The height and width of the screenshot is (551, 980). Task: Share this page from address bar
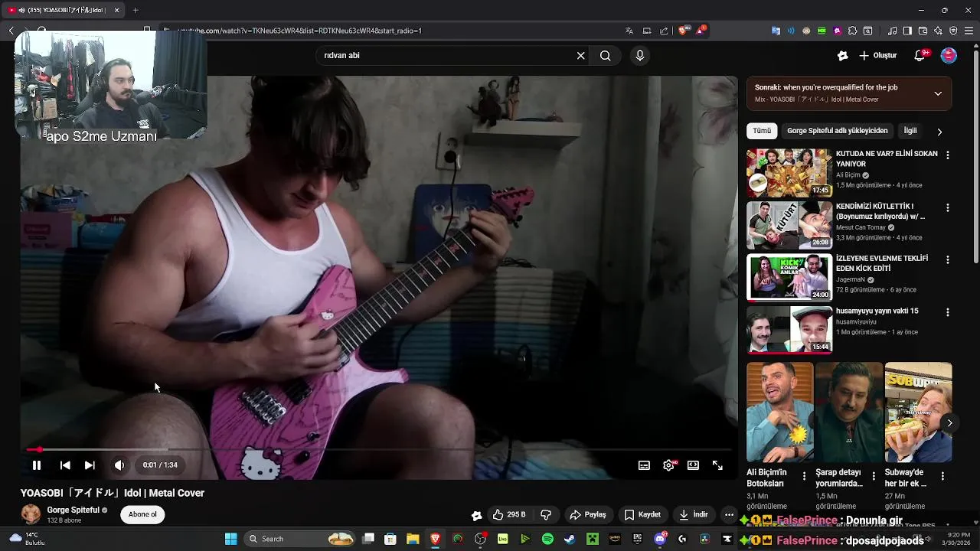click(664, 31)
